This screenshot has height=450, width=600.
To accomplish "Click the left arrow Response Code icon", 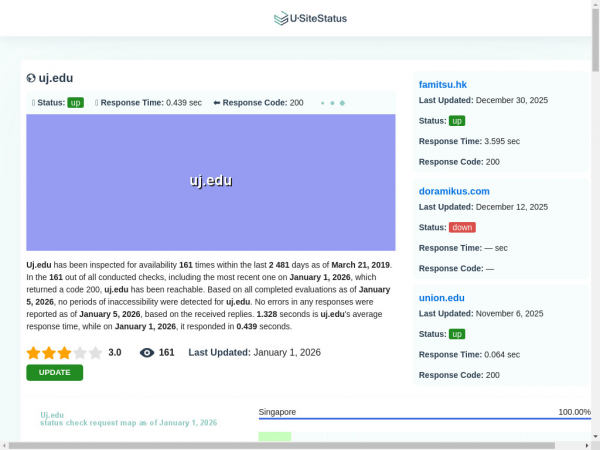I will coord(216,102).
